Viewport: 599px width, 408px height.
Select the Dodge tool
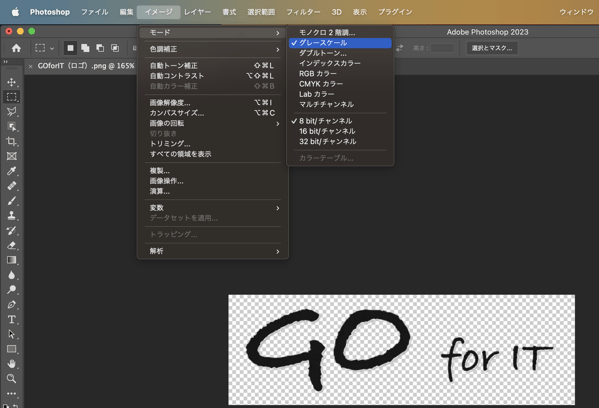coord(11,290)
